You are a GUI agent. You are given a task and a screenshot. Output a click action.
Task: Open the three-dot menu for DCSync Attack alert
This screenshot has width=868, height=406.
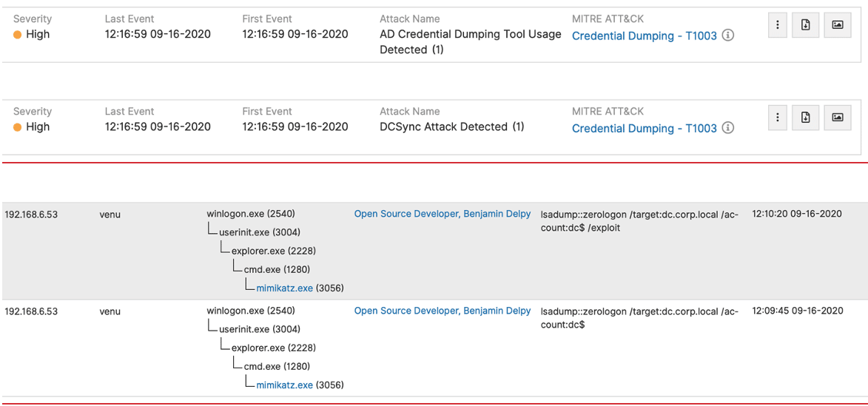point(777,118)
